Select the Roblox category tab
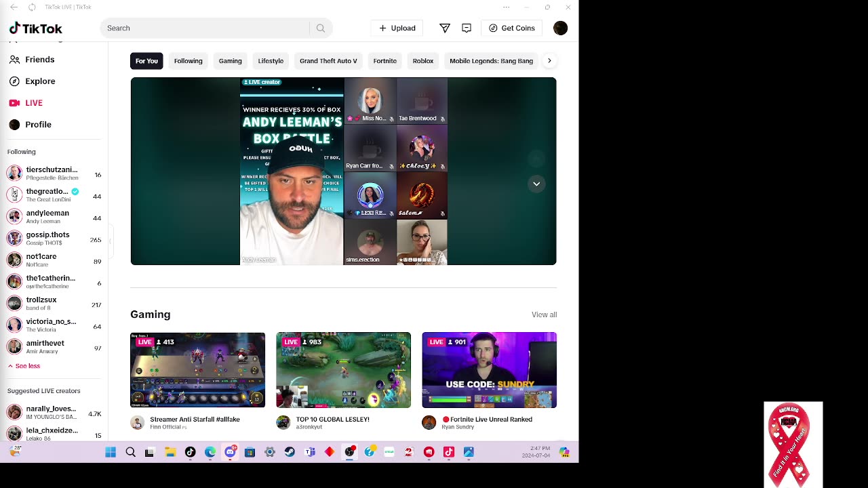This screenshot has height=488, width=868. pos(423,61)
